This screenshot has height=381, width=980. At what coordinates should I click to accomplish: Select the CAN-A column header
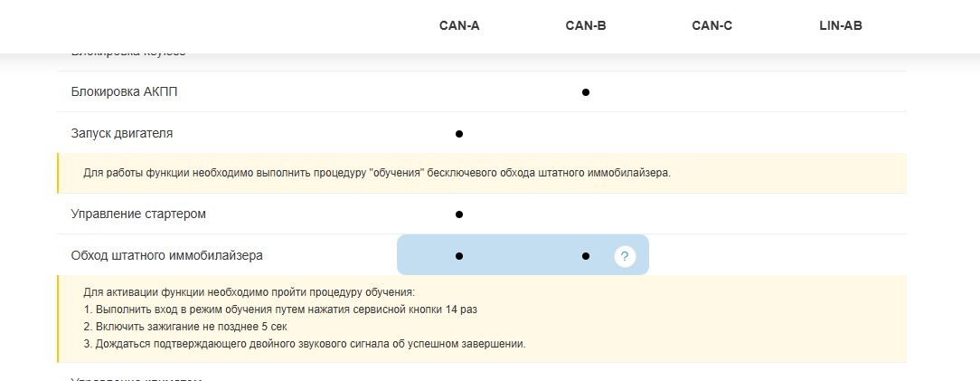click(x=459, y=26)
